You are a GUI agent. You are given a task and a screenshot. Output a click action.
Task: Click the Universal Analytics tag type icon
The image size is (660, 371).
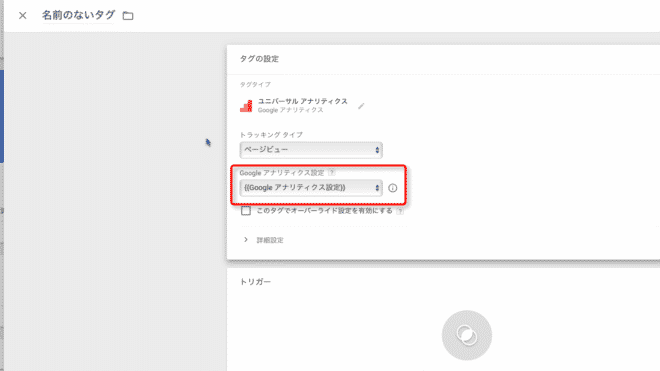(x=246, y=106)
